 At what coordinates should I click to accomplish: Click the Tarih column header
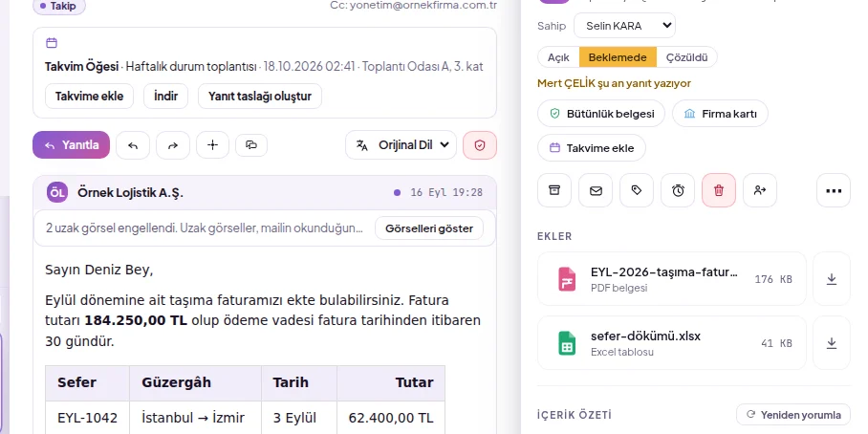299,383
